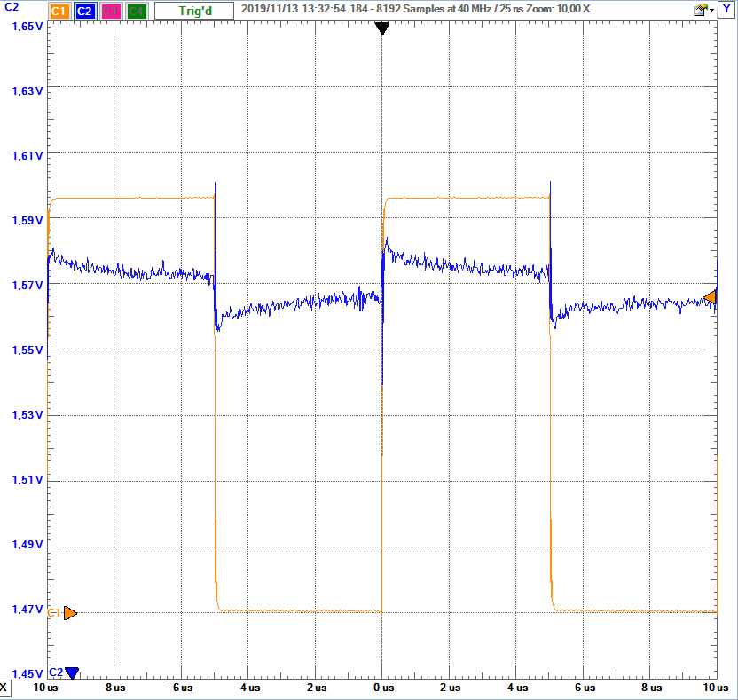Screen dimensions: 738x700
Task: Open the plot options dropdown at top right
Action: [703, 11]
